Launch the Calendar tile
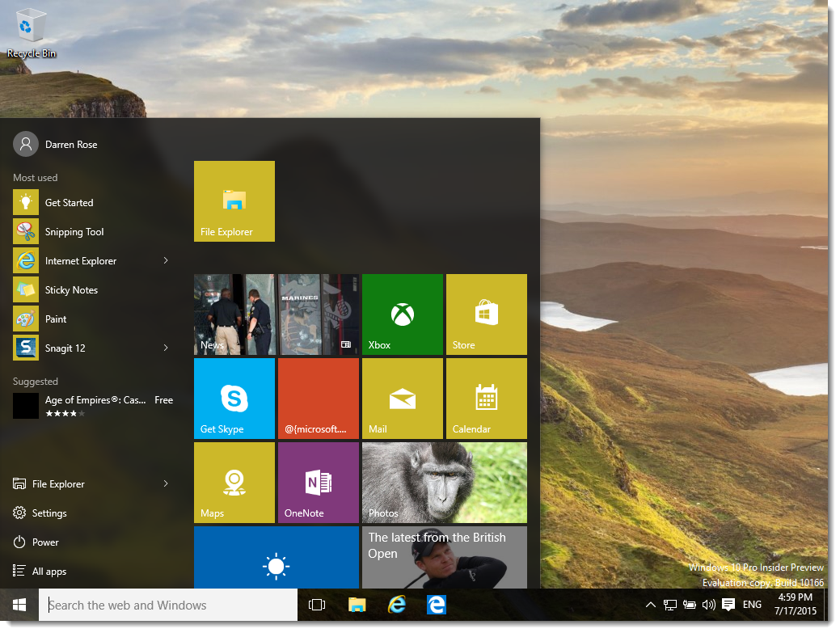Image resolution: width=840 pixels, height=633 pixels. 486,398
